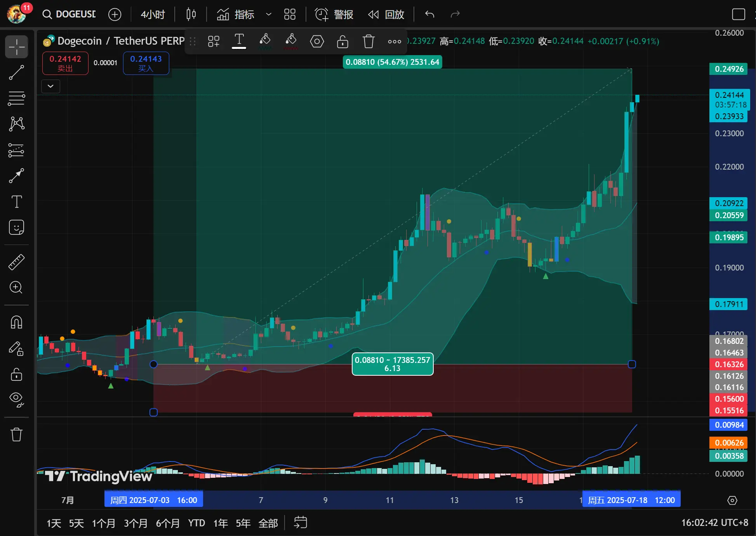Select the position entry left handle
This screenshot has height=536, width=756.
pos(153,364)
